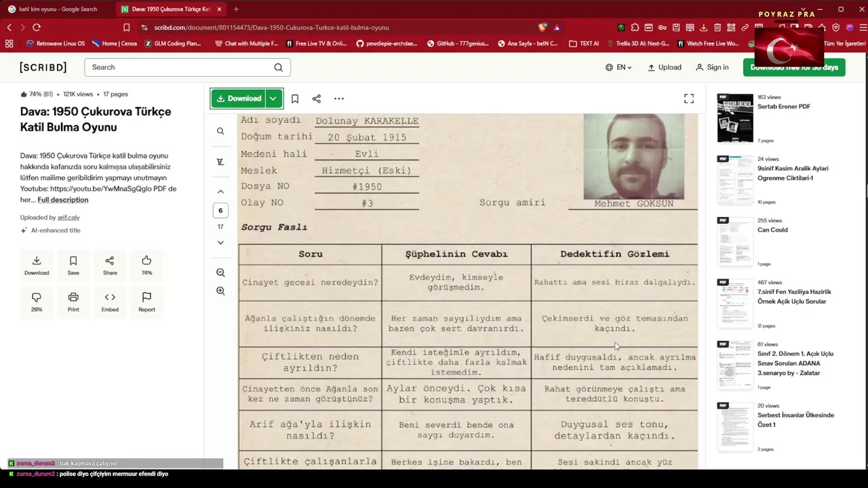This screenshot has width=868, height=488.
Task: Open the Home | Cenoa bookmark
Action: tap(115, 43)
